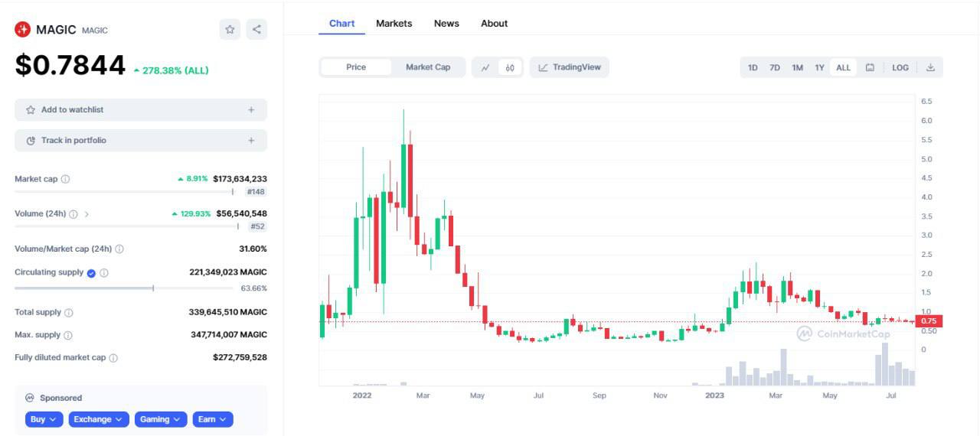Select the candlestick chart icon

[510, 67]
